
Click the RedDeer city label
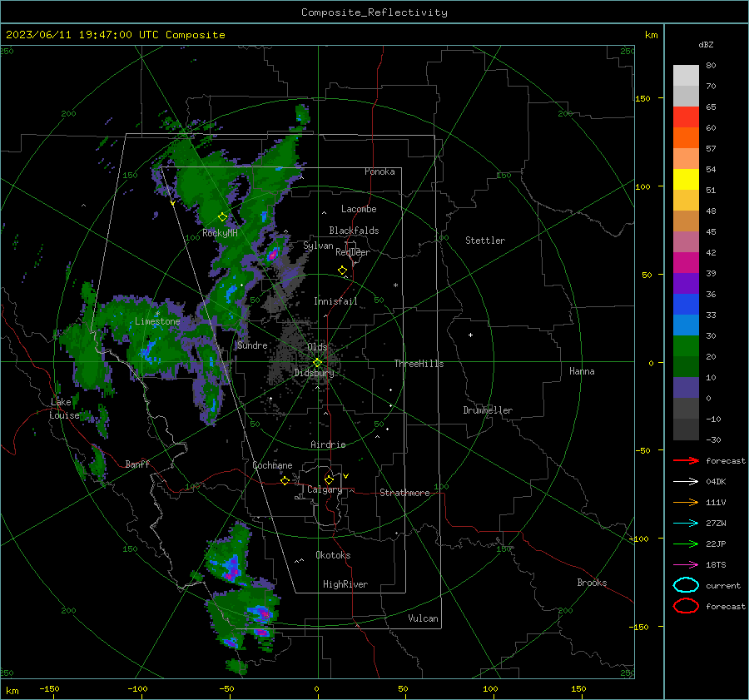pos(353,252)
